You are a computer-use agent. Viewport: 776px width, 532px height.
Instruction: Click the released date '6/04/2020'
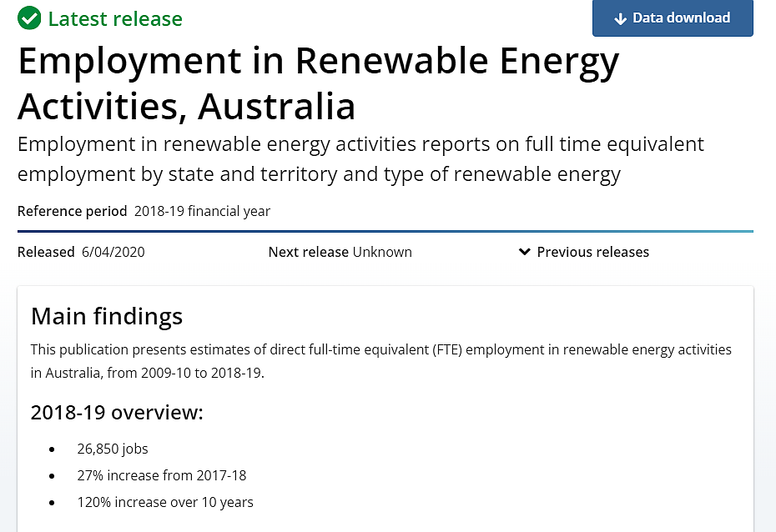coord(113,252)
